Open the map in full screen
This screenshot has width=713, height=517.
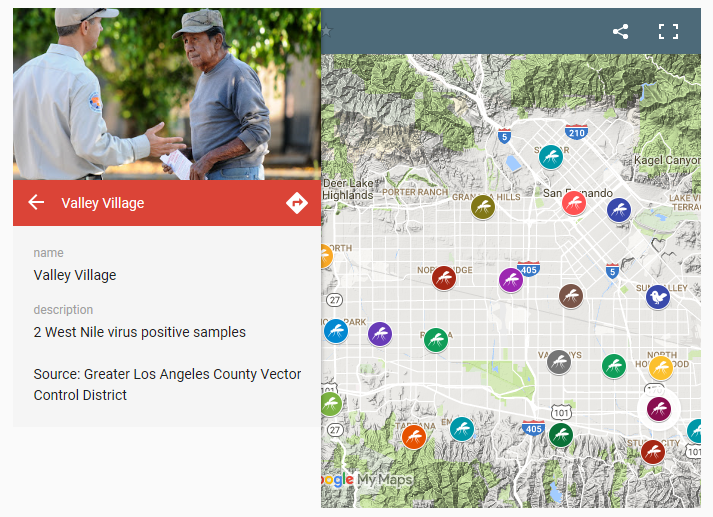click(x=668, y=31)
